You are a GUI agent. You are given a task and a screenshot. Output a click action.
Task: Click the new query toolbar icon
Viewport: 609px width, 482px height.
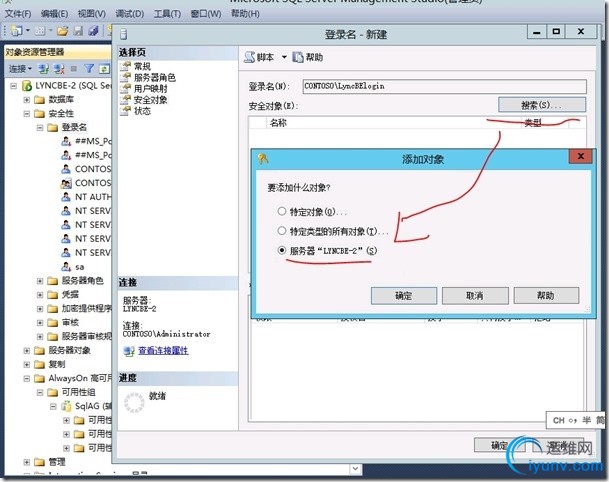click(x=17, y=30)
